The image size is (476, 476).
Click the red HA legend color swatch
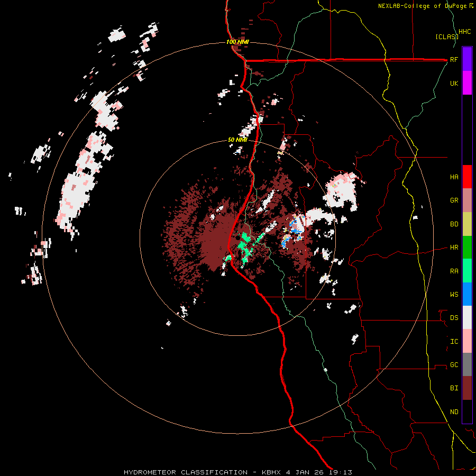467,177
